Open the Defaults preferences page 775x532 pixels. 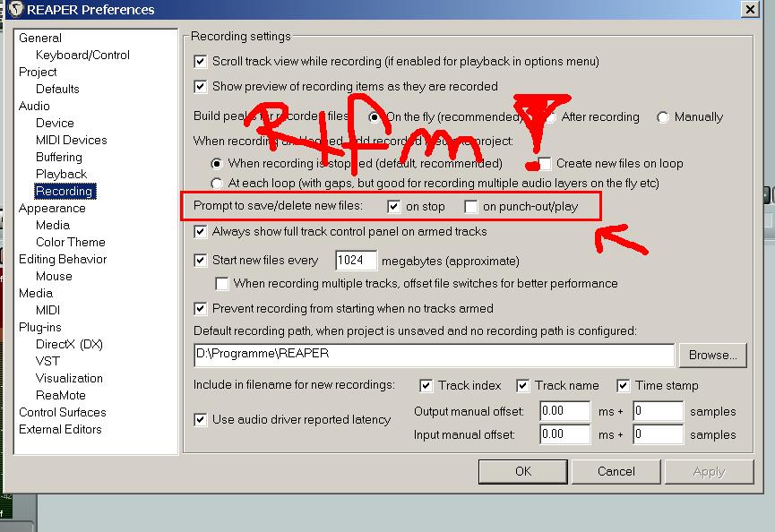[x=57, y=89]
